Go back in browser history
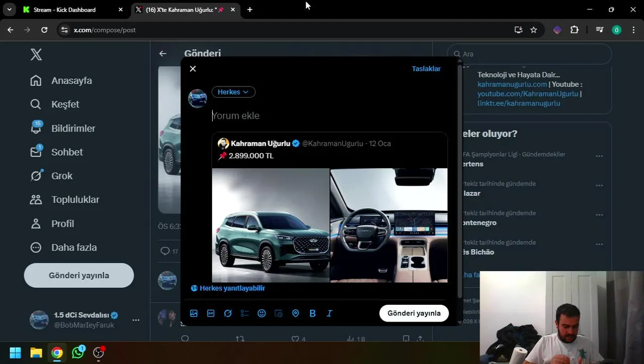644x364 pixels. 11,30
